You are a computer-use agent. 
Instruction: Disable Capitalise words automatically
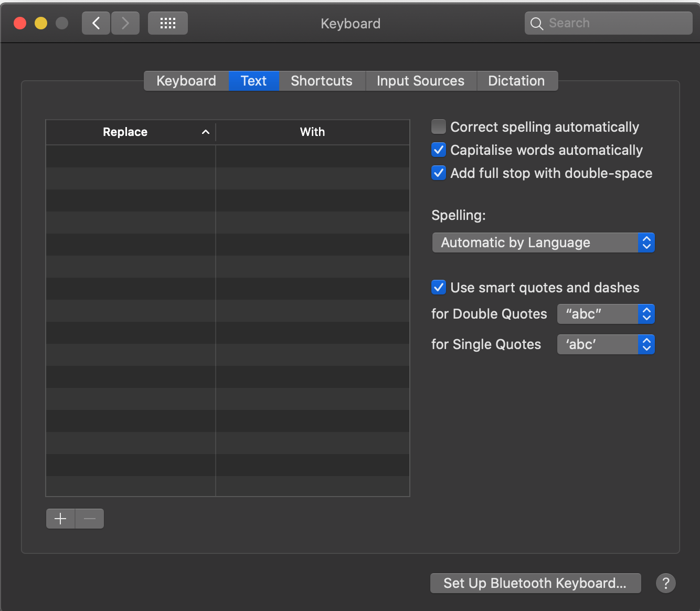[439, 150]
